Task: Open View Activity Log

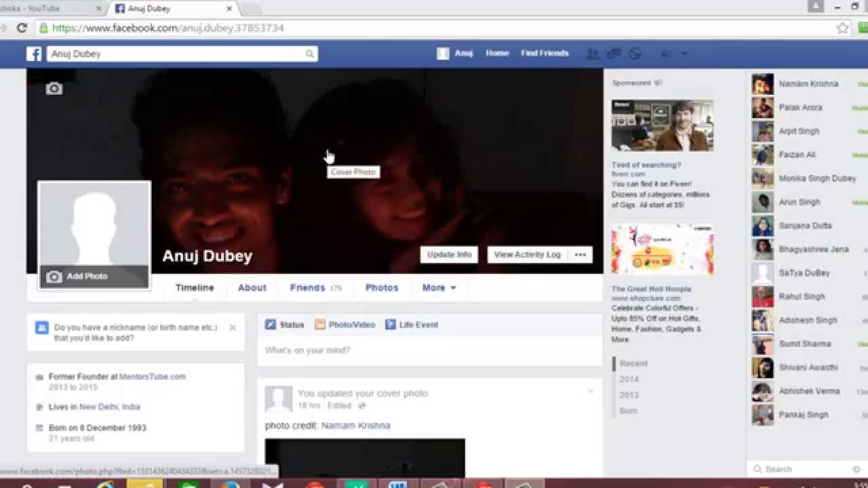Action: tap(527, 255)
